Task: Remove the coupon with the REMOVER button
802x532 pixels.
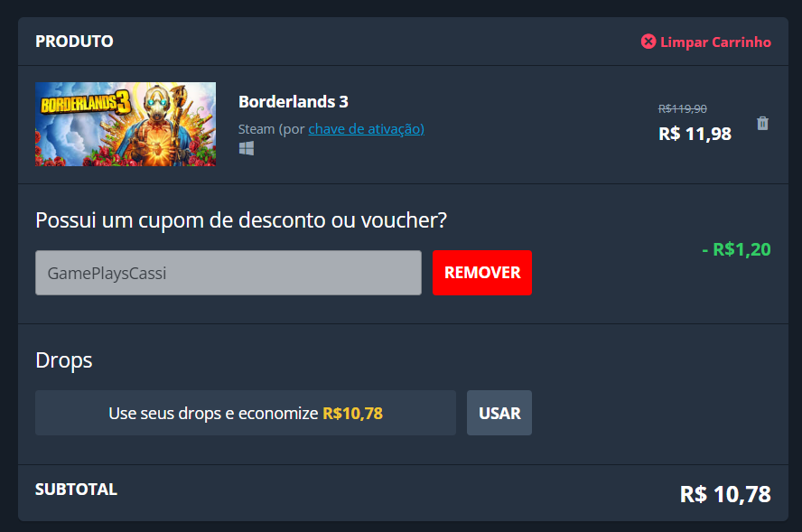Action: (x=481, y=273)
